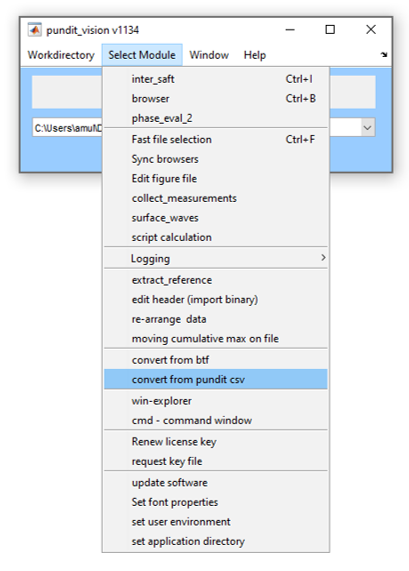The width and height of the screenshot is (409, 571).
Task: Open the Help menu
Action: click(x=255, y=55)
